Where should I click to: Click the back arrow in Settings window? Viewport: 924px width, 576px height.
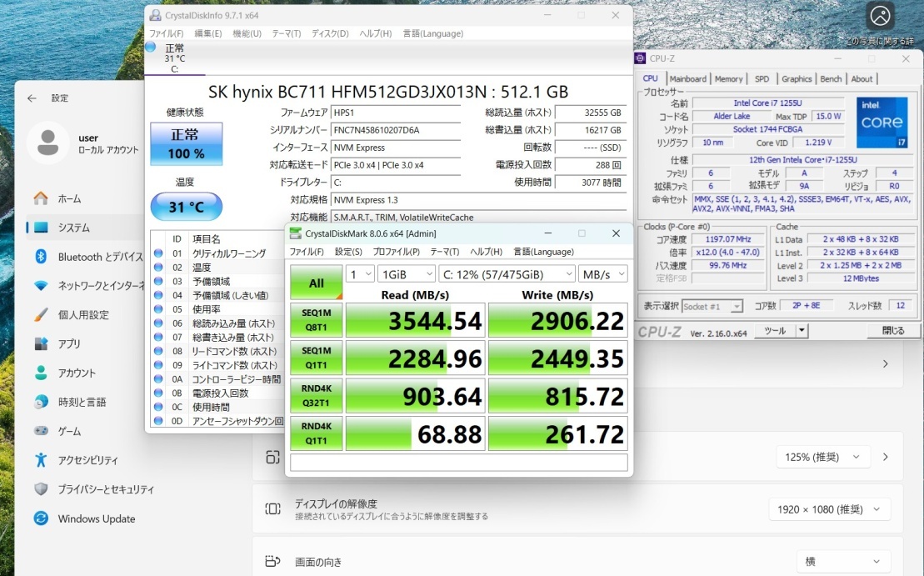coord(32,98)
